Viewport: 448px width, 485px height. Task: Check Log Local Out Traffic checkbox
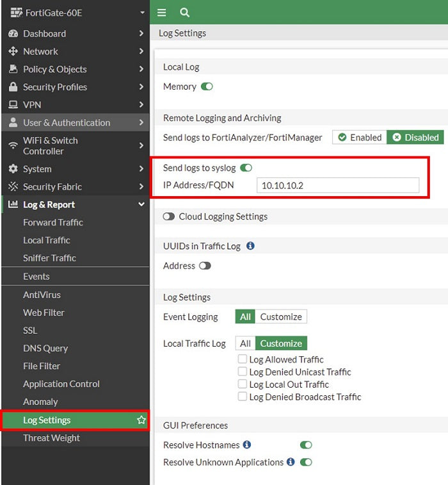coord(242,384)
